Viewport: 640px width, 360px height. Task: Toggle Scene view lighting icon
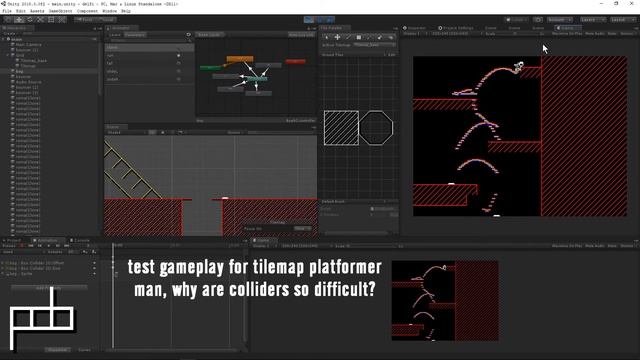coord(163,132)
